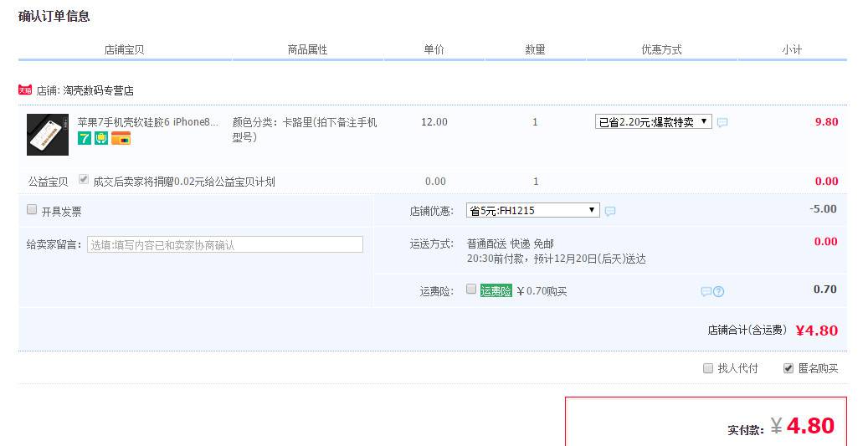The width and height of the screenshot is (868, 446).
Task: Open the 苹果7手机壳软硅胶6 product title link
Action: click(x=148, y=121)
